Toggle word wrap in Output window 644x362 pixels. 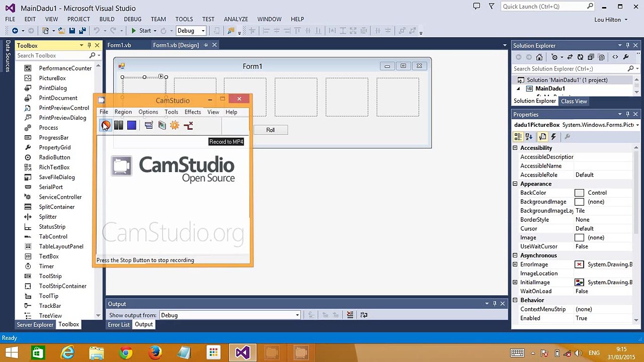[364, 315]
